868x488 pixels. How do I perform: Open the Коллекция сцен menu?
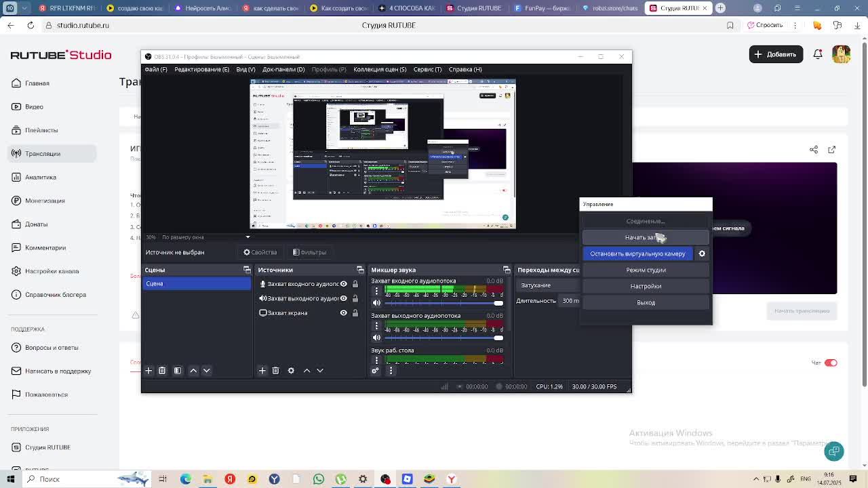click(x=380, y=69)
